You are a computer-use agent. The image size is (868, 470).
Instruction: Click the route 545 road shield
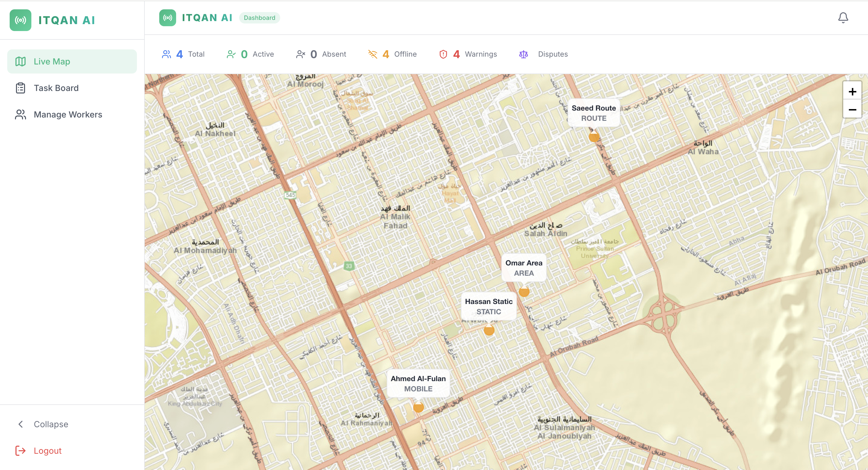click(x=290, y=195)
